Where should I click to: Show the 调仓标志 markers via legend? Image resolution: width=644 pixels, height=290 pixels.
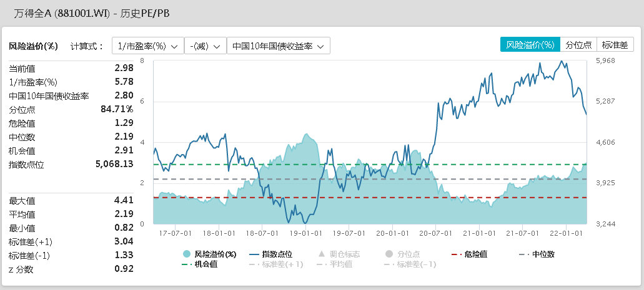pos(338,254)
